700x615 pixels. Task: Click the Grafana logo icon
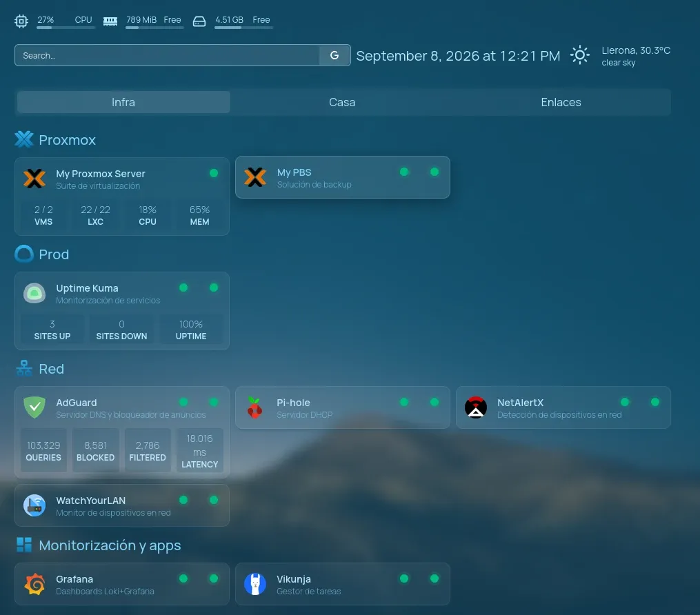(34, 584)
